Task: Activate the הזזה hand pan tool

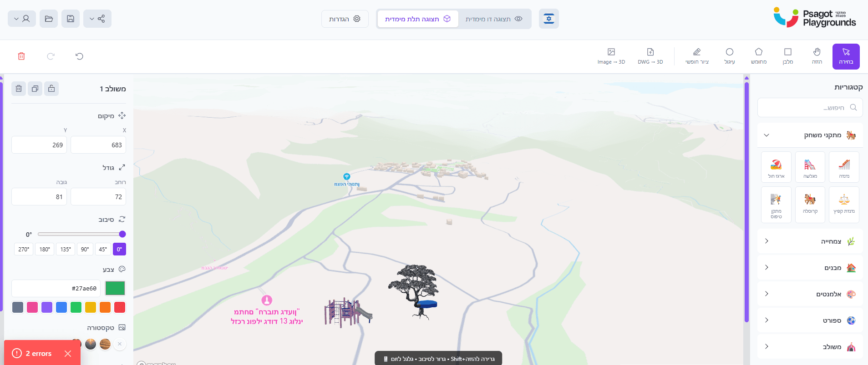Action: [817, 56]
